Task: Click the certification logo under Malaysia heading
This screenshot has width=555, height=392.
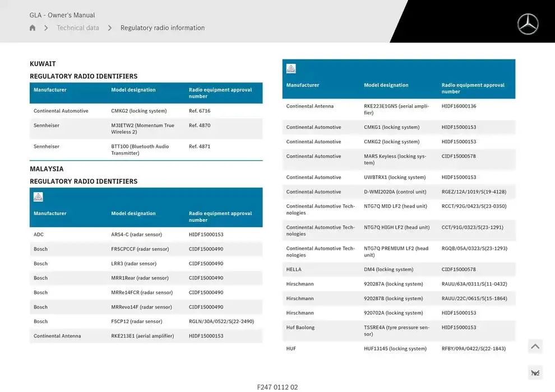Action: pos(38,197)
